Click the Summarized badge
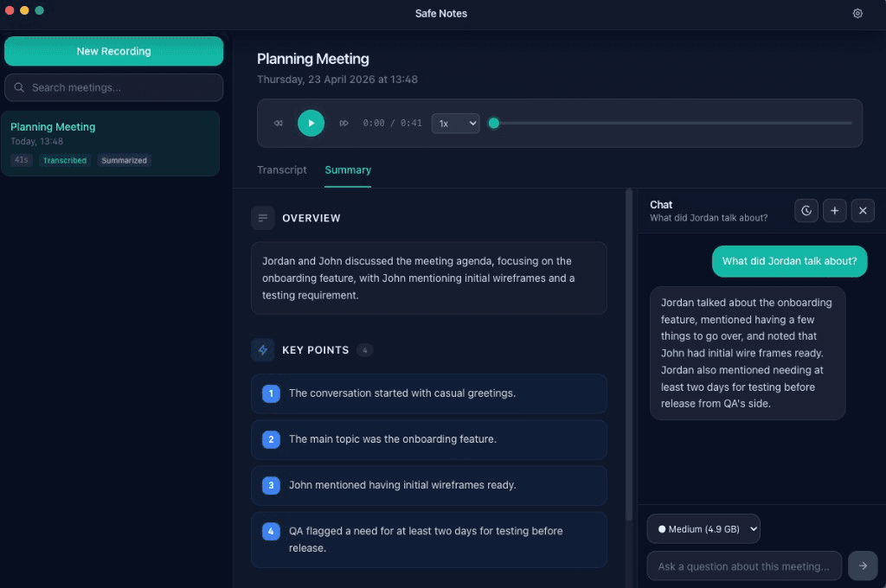This screenshot has height=588, width=886. pos(125,161)
